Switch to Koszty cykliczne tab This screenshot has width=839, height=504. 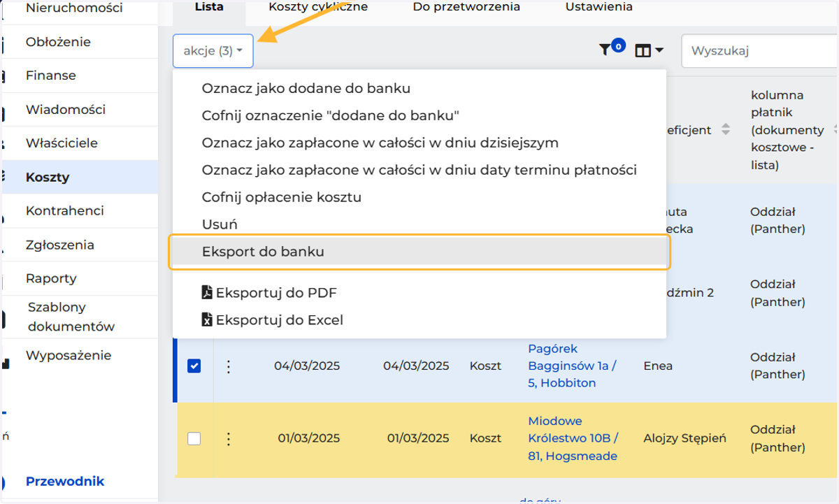click(x=318, y=7)
